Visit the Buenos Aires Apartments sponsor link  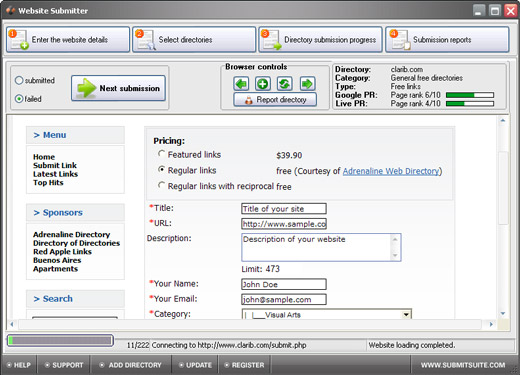tap(57, 264)
